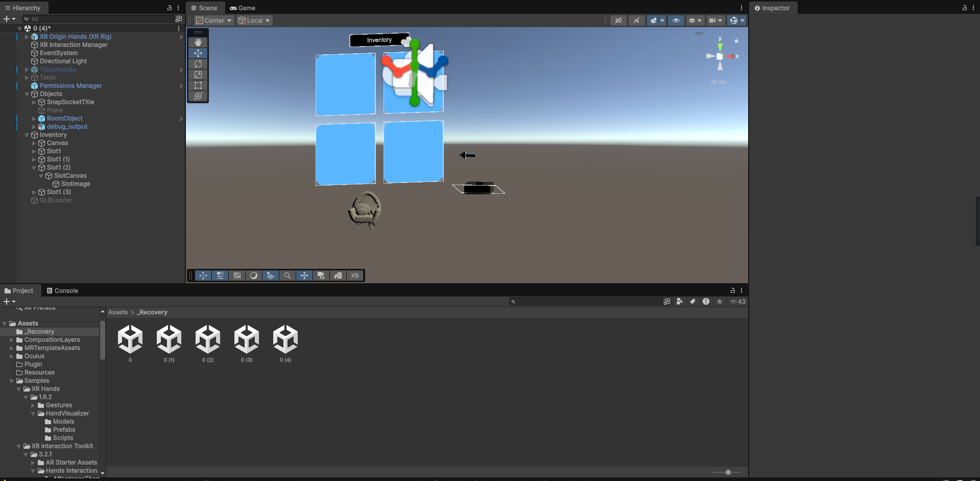
Task: Select the Scale tool
Action: coord(198,75)
